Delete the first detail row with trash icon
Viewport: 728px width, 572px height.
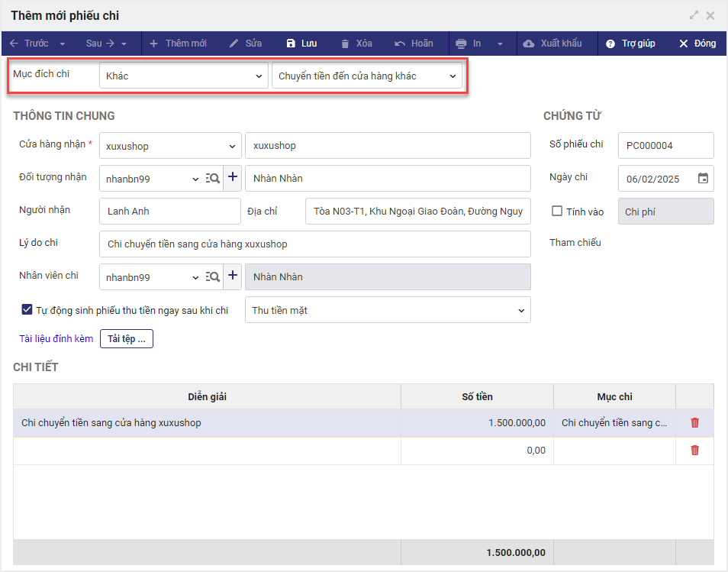[x=694, y=422]
